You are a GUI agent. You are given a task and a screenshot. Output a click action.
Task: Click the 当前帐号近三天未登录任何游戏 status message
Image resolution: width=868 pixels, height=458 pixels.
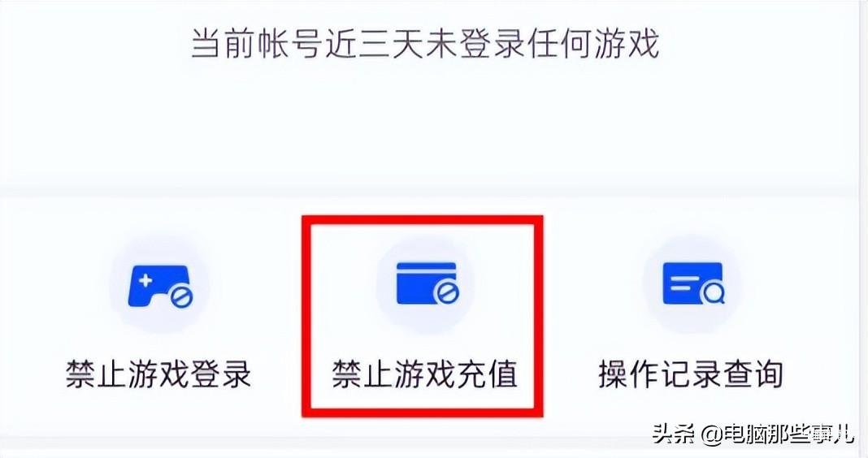(x=425, y=44)
